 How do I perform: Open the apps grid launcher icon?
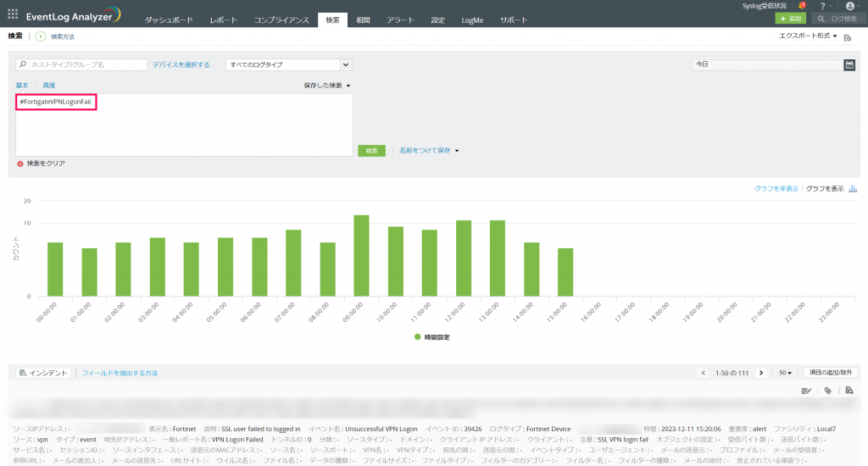pyautogui.click(x=13, y=14)
